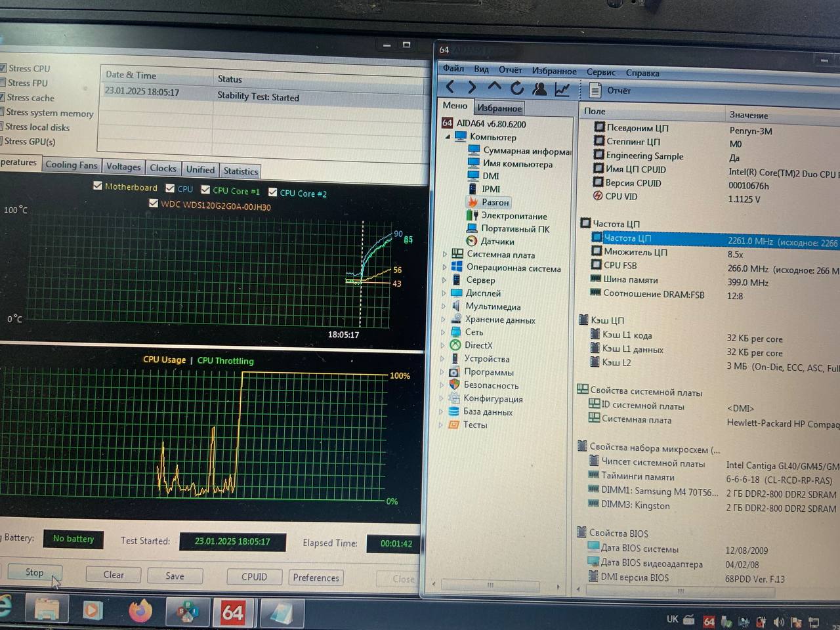This screenshot has height=630, width=840.
Task: Expand the Хранение данных node
Action: point(444,320)
